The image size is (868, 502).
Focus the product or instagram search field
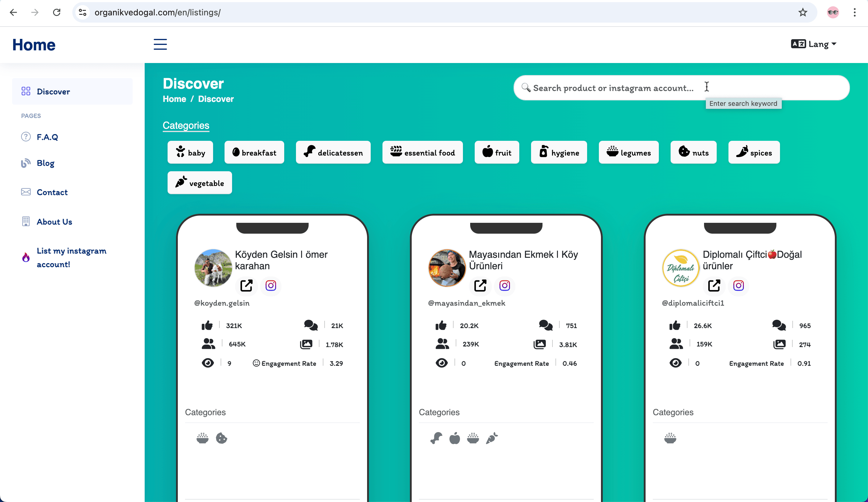click(x=681, y=88)
